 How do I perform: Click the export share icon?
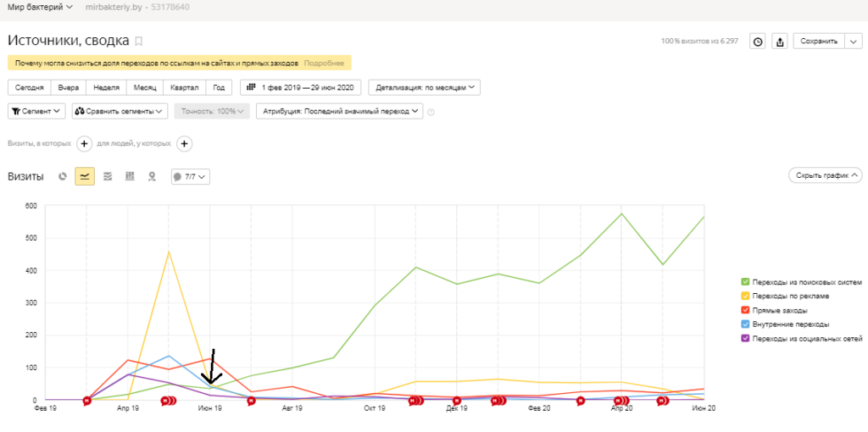point(780,42)
